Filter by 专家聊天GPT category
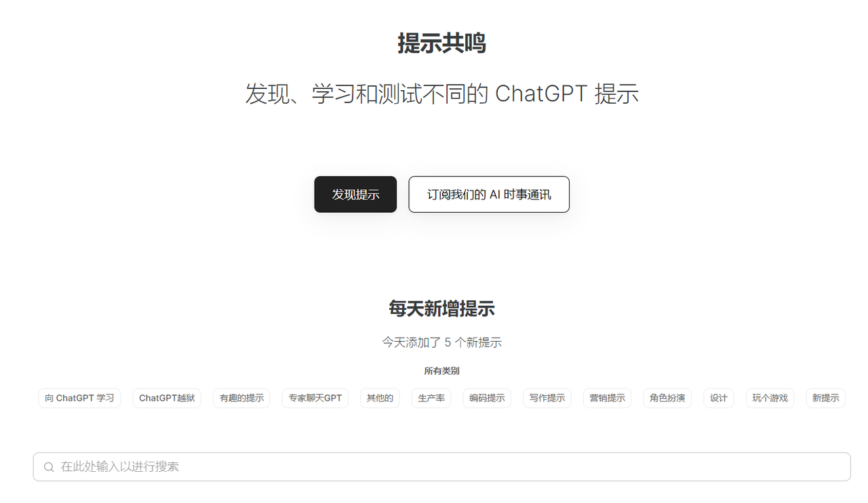Screen dimensions: 868x503 click(x=315, y=398)
